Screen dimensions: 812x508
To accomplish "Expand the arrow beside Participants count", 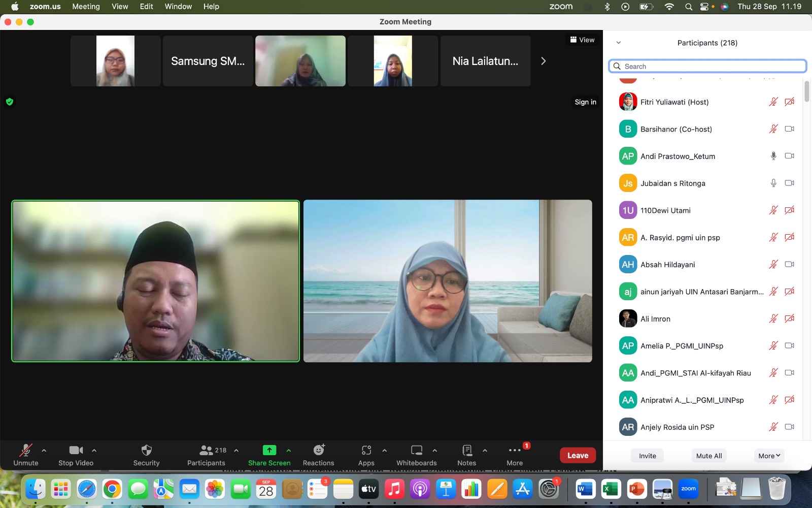I will click(x=236, y=450).
